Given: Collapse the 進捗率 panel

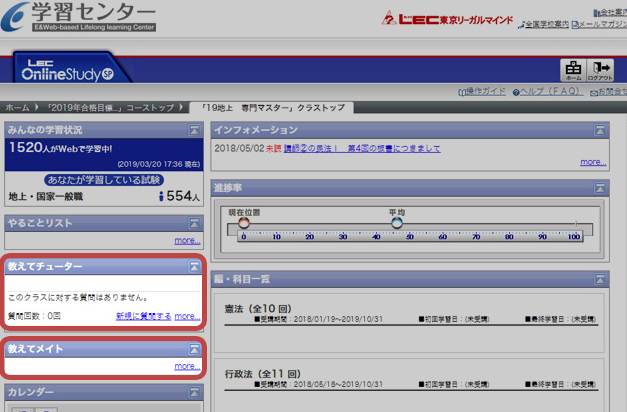Looking at the screenshot, I should tap(600, 188).
